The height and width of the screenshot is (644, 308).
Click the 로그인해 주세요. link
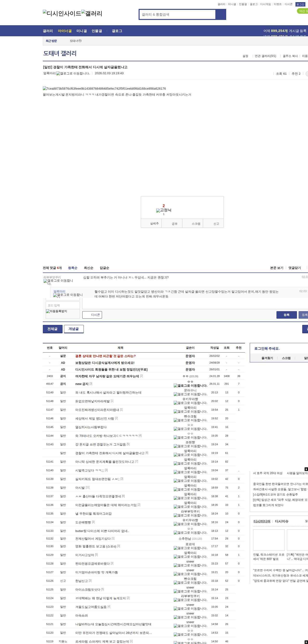point(267,348)
